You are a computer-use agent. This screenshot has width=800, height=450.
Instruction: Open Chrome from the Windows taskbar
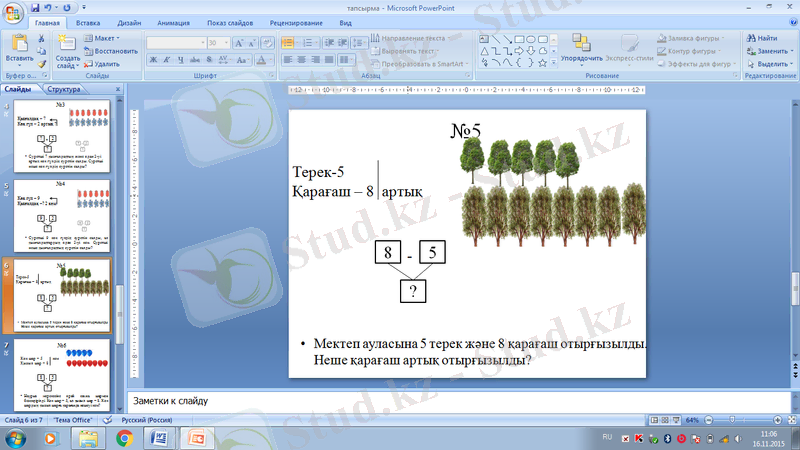click(125, 438)
